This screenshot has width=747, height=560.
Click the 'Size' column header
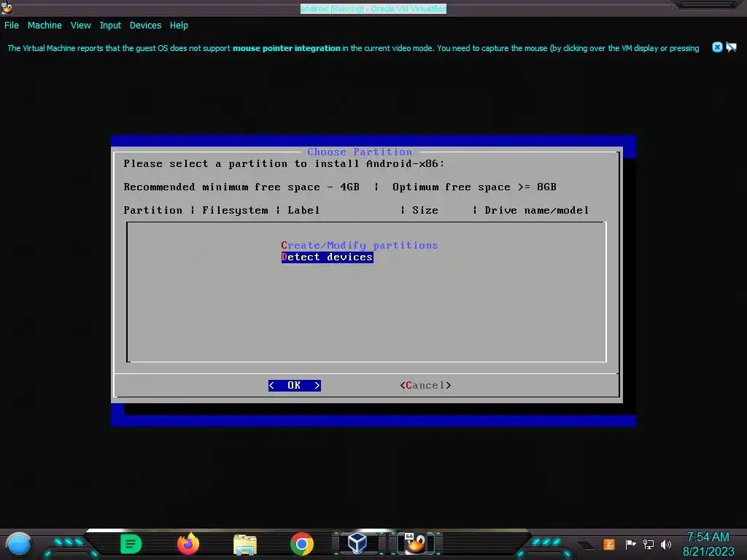(425, 211)
